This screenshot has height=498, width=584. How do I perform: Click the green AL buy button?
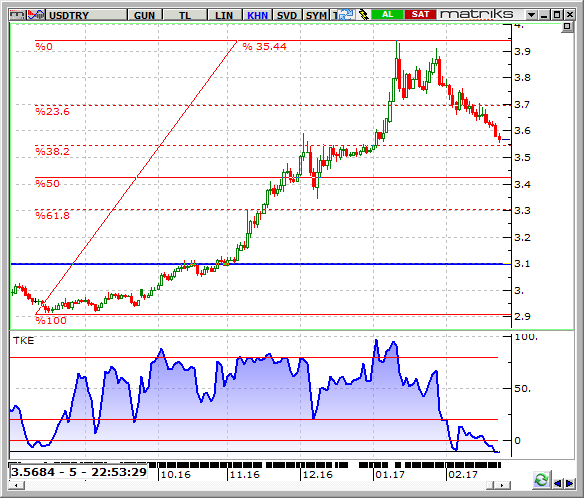click(x=387, y=15)
